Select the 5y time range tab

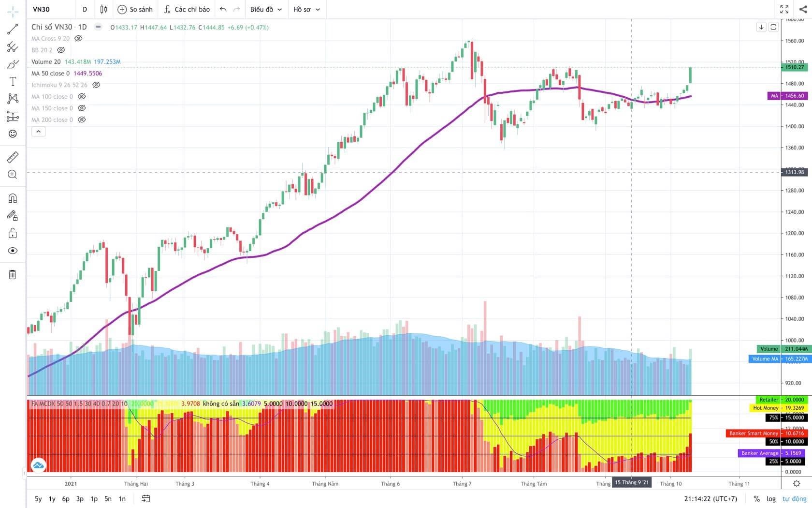point(38,499)
